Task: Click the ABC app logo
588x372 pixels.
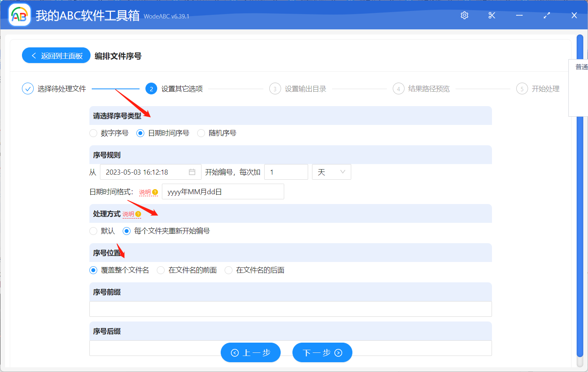Action: point(19,15)
